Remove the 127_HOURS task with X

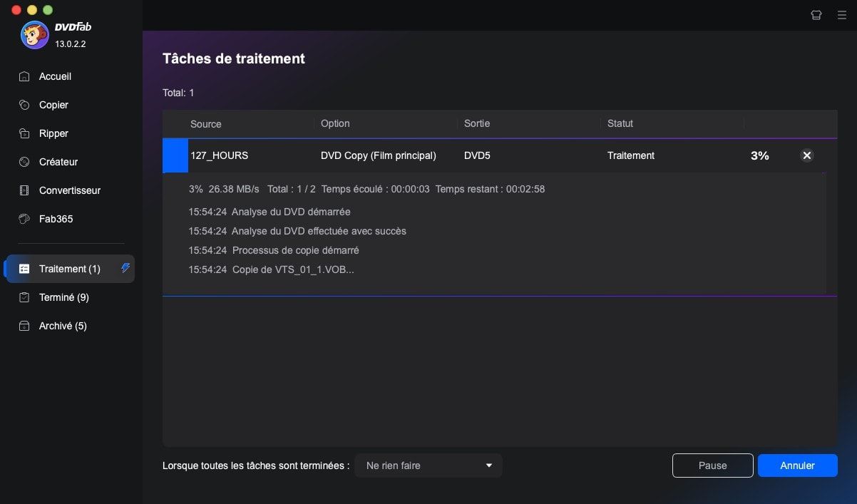coord(806,155)
